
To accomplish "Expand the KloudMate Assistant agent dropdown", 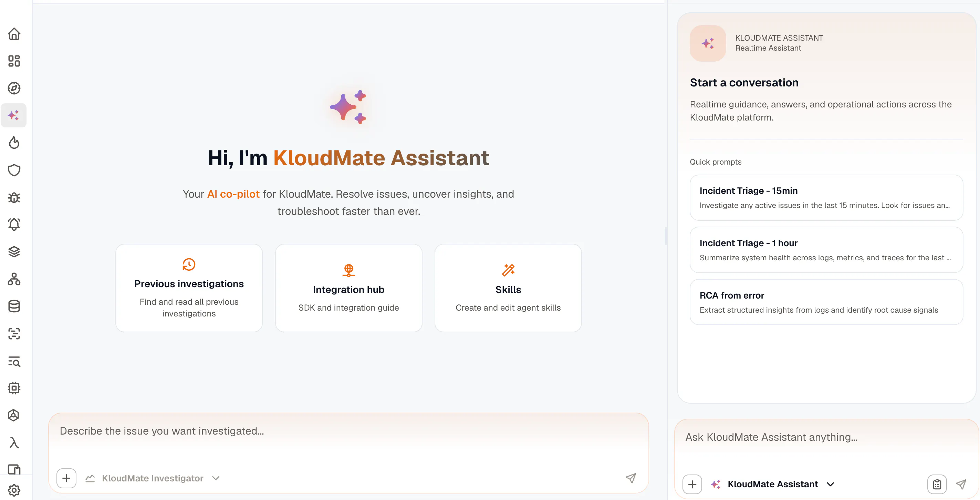I will point(773,484).
